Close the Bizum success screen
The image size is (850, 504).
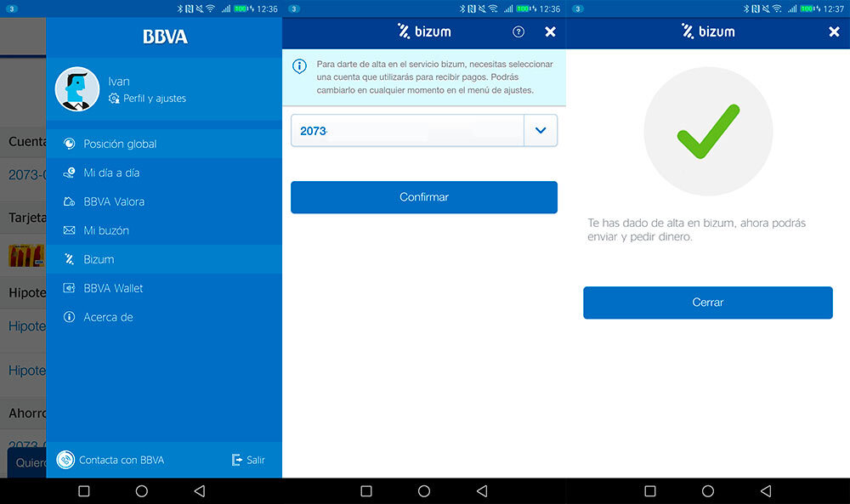coord(834,31)
